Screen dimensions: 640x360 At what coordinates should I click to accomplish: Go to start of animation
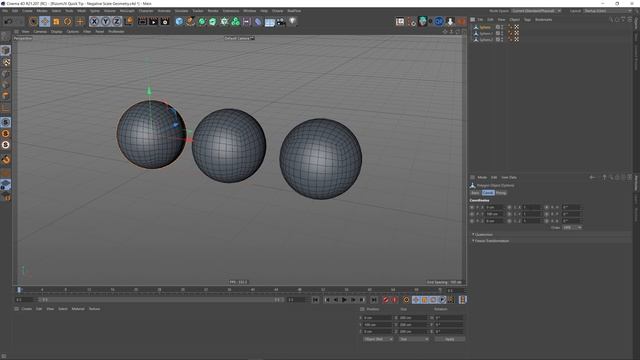click(x=316, y=300)
